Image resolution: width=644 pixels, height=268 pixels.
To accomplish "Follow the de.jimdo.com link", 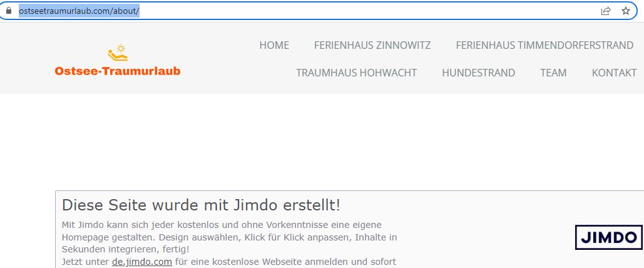I will tap(141, 262).
